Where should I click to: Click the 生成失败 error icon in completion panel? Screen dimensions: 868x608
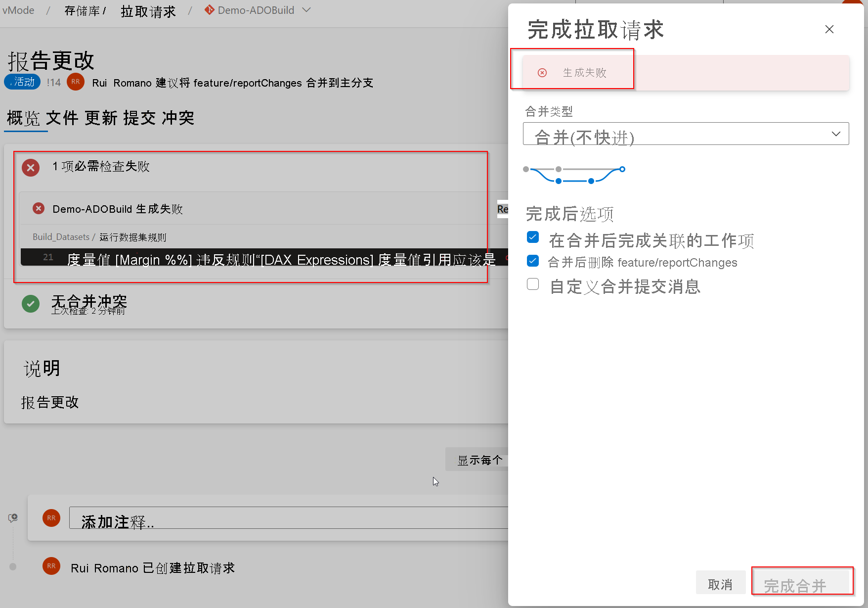[x=542, y=72]
